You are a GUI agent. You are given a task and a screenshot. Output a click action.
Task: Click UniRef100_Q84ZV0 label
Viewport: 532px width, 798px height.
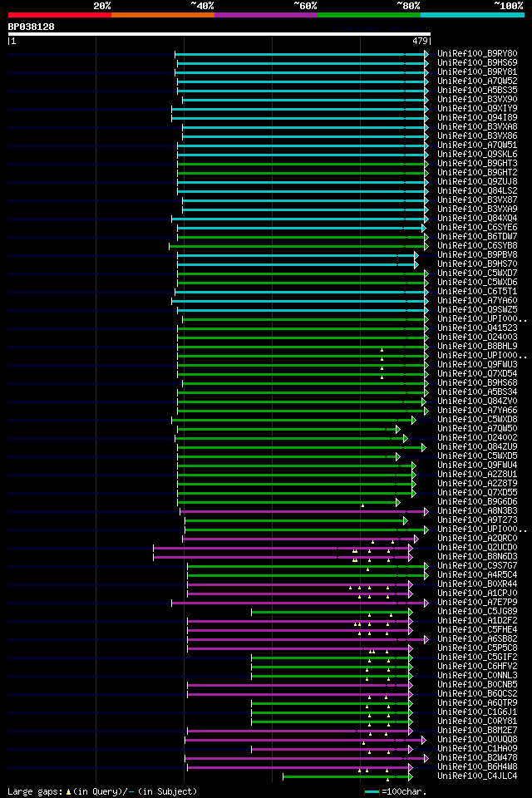tap(477, 401)
